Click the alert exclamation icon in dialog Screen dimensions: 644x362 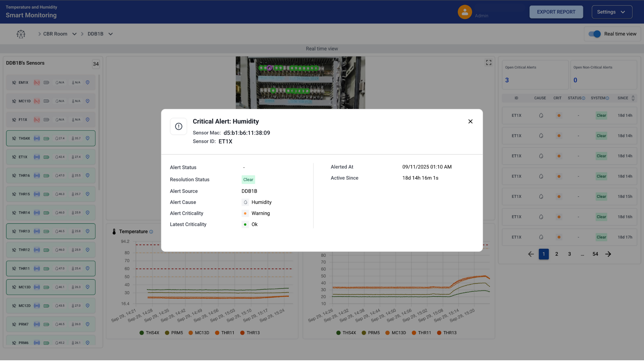179,126
